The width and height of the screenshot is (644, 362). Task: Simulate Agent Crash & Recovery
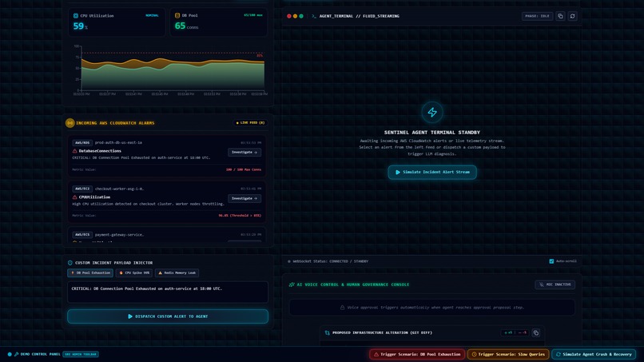[594, 354]
